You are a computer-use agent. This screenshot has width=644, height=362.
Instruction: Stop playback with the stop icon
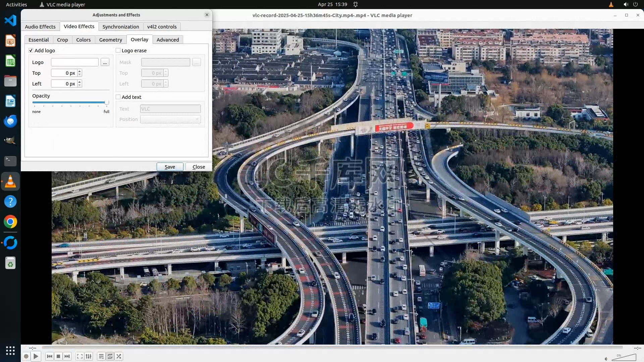58,356
